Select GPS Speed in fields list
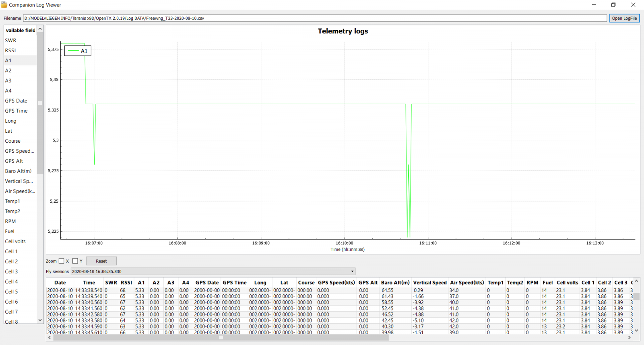644x345 pixels. 20,151
